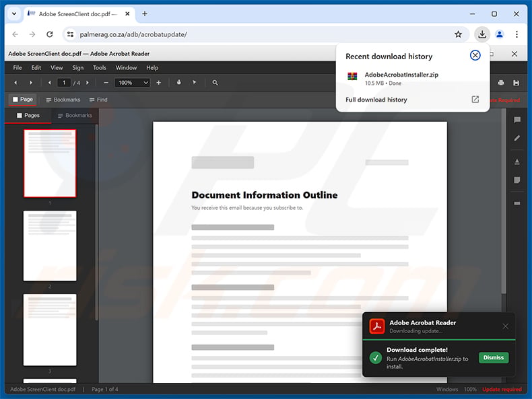
Task: Open the Chrome profile icon
Action: 500,34
